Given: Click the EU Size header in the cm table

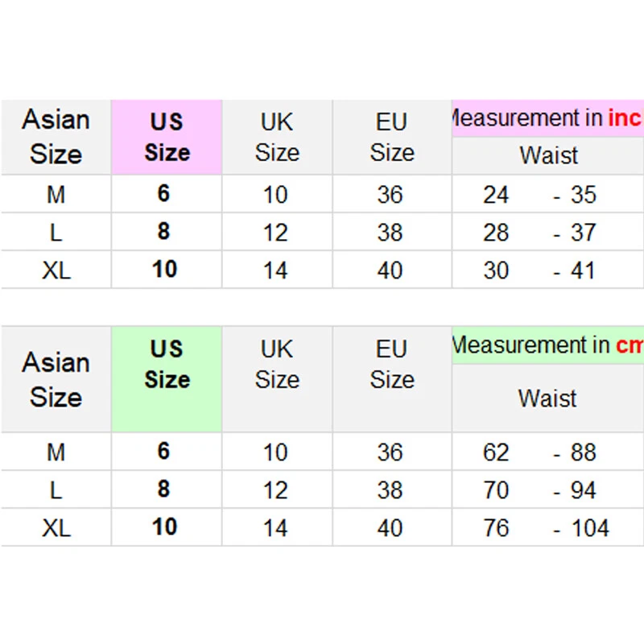Looking at the screenshot, I should 391,365.
